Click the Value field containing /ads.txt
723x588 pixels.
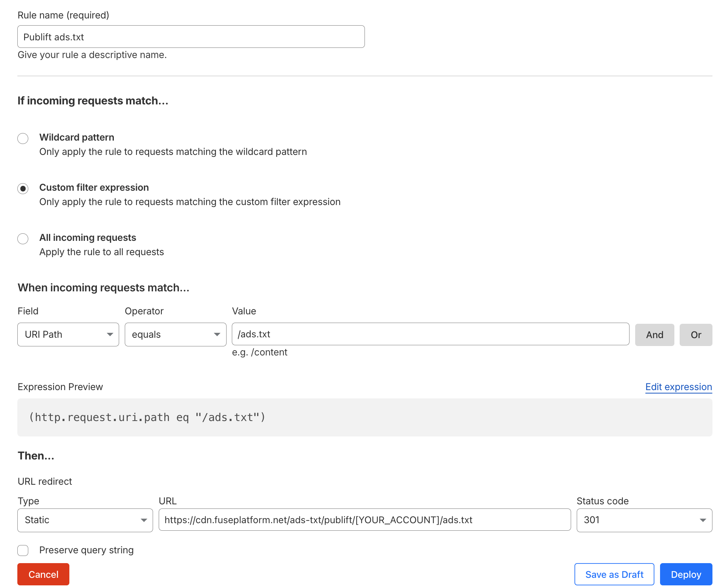point(430,334)
